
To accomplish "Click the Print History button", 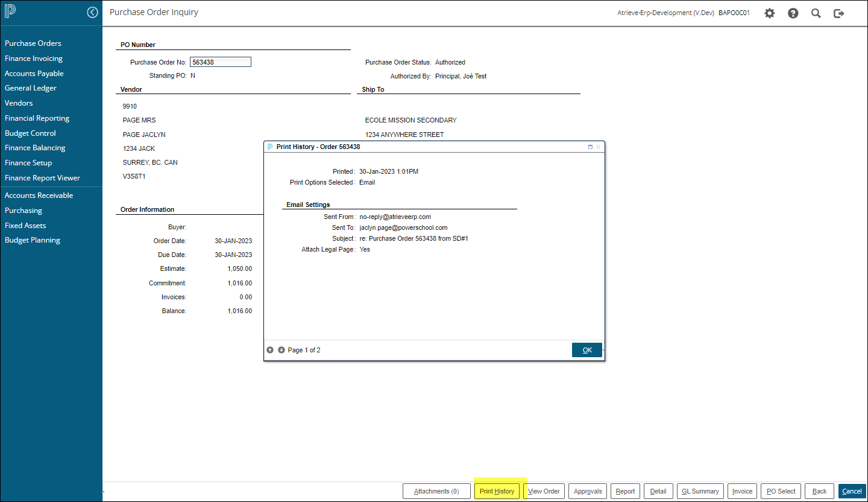I will click(497, 491).
